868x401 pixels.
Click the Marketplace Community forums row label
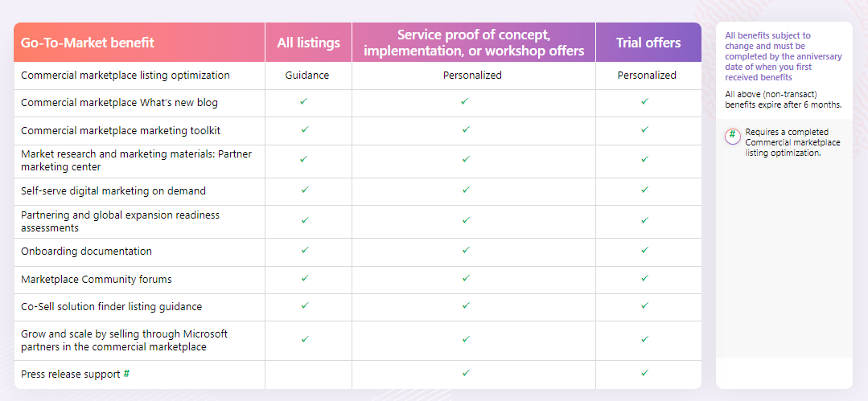click(x=97, y=279)
